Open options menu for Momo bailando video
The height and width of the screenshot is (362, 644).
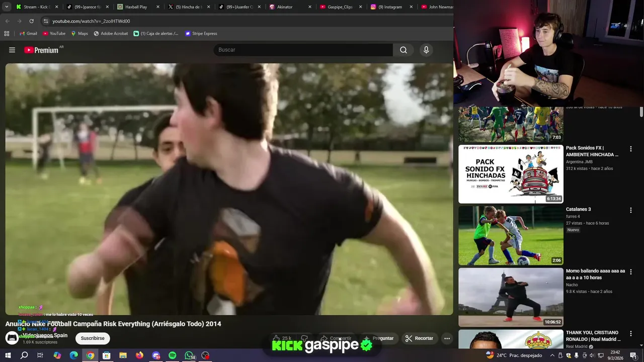[630, 271]
